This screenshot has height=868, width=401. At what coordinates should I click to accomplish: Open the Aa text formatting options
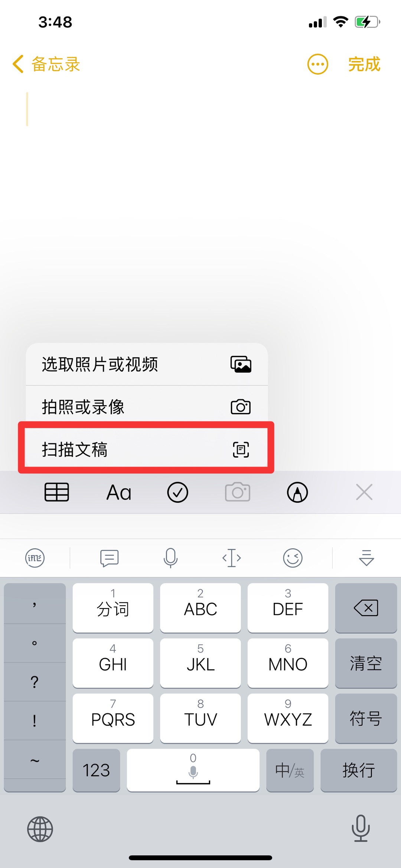point(119,493)
